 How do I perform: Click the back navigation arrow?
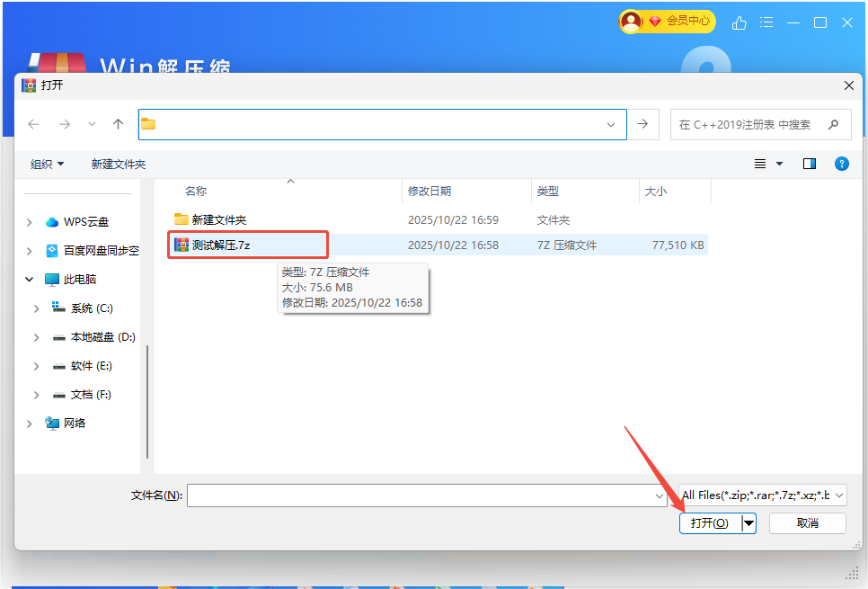(x=33, y=124)
